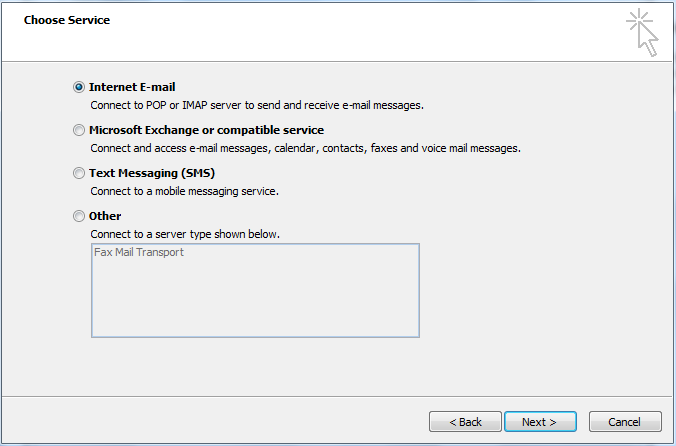Enable the Text Messaging (SMS) radio button

(79, 173)
